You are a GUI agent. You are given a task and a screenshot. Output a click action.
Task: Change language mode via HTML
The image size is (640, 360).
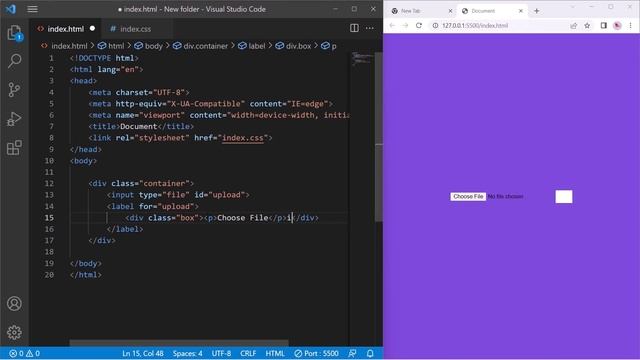275,353
